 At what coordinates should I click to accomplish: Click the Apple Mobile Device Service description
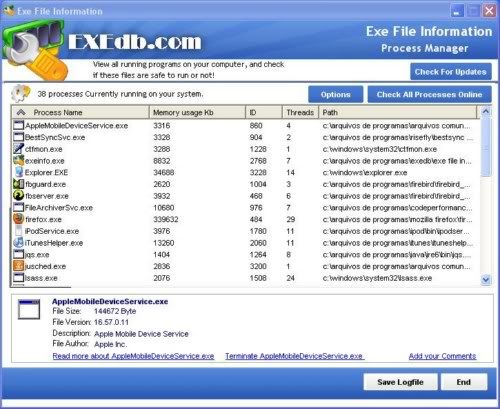[141, 334]
